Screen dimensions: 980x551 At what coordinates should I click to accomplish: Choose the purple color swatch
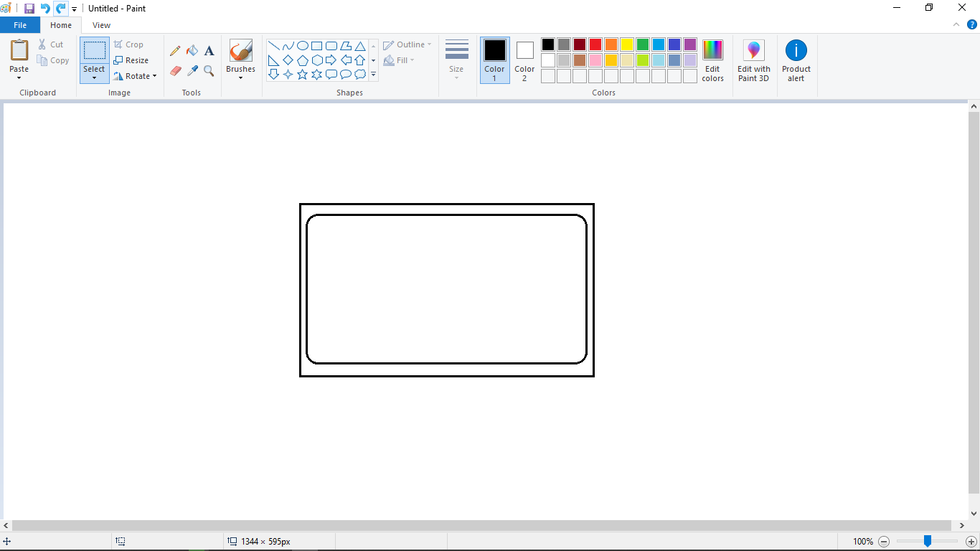(x=690, y=44)
